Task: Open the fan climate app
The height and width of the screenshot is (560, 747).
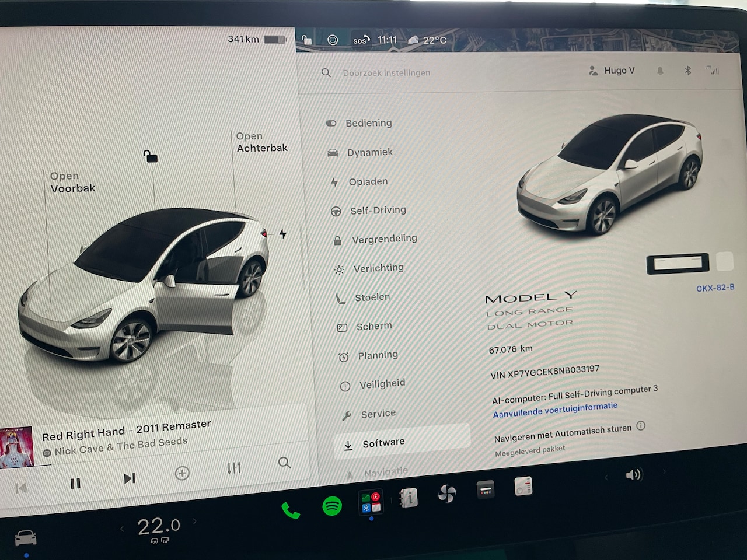Action: coord(447,494)
